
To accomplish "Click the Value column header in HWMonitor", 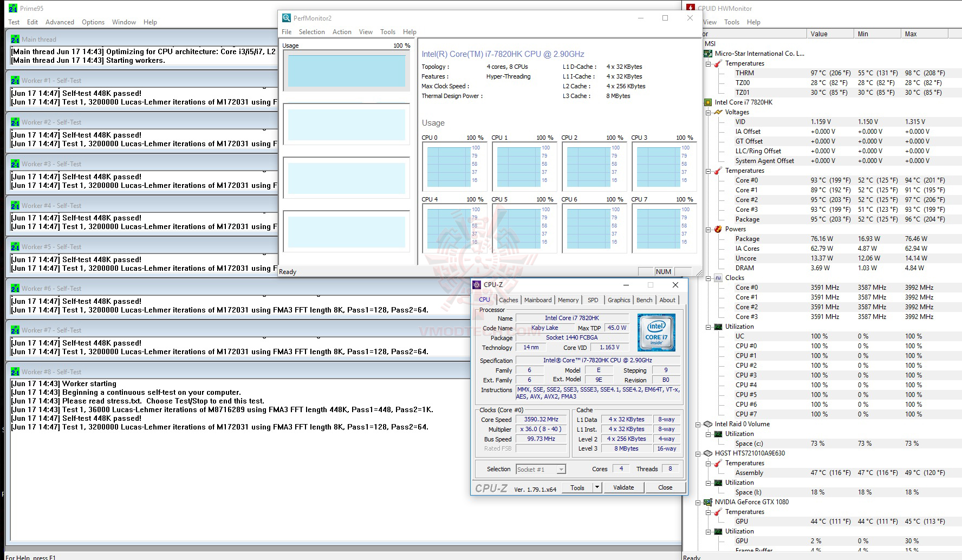I will pos(830,34).
